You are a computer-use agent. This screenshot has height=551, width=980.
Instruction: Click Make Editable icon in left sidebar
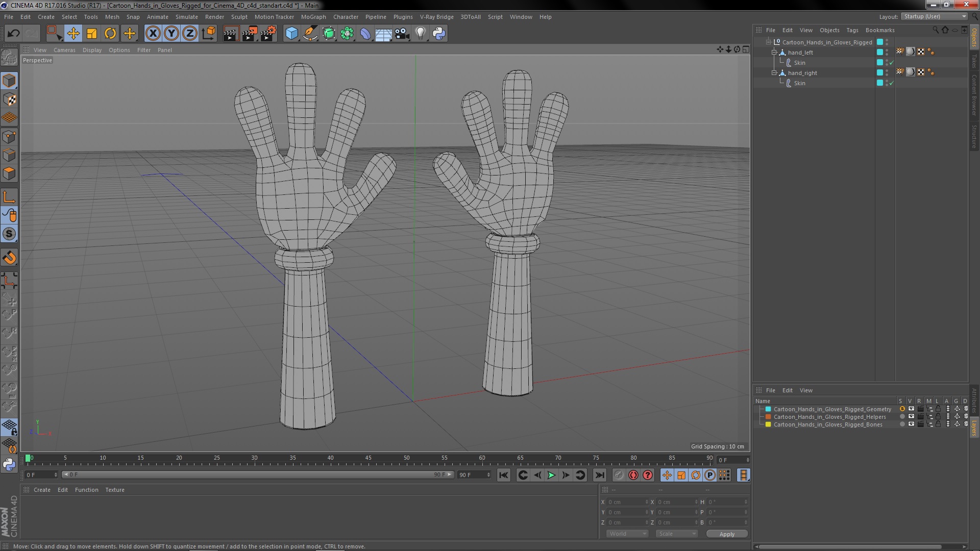click(x=9, y=57)
